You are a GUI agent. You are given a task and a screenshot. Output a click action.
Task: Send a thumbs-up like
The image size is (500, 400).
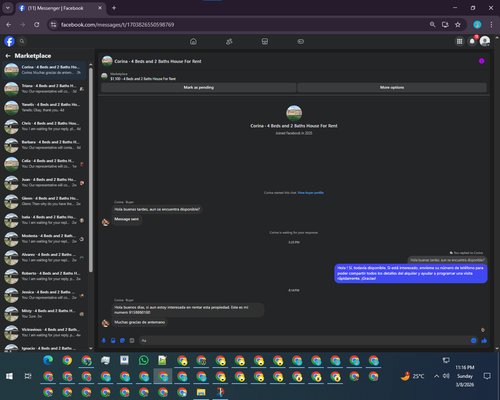(484, 340)
